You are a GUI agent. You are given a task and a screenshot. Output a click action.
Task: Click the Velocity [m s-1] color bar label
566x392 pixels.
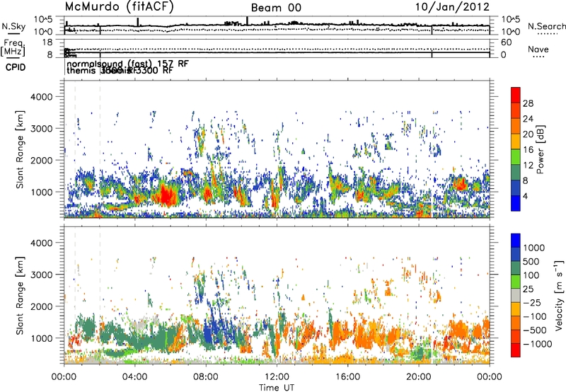click(559, 295)
